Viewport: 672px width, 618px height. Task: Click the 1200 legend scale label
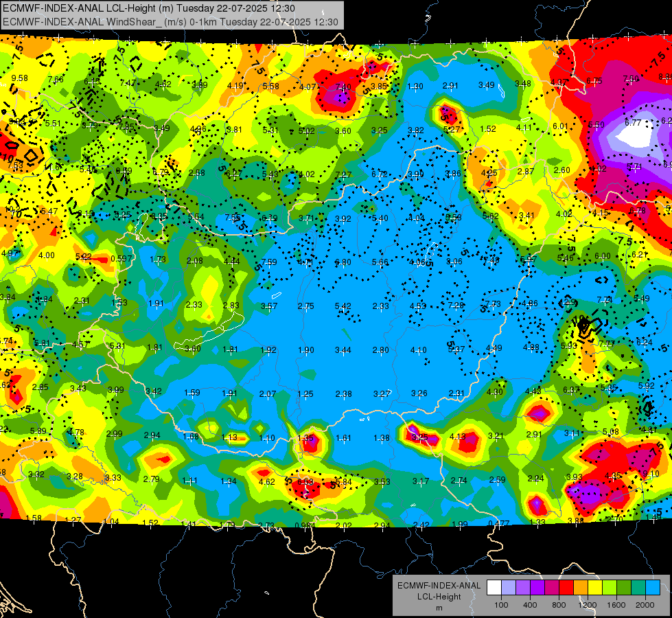[587, 605]
